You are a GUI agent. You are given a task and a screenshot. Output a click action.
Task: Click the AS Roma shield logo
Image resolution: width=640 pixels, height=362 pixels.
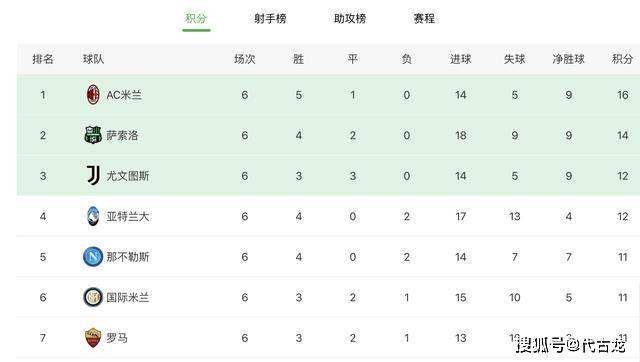click(93, 338)
